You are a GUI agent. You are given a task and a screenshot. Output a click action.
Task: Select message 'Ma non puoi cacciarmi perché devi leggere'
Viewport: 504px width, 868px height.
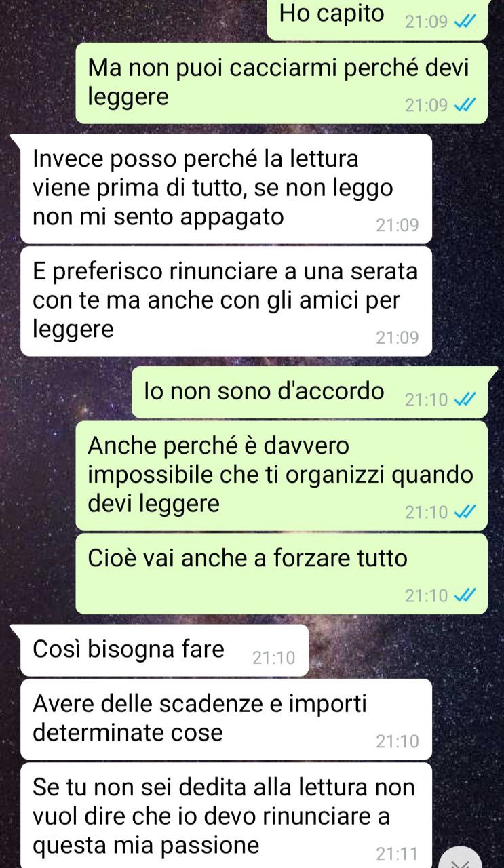[x=282, y=83]
